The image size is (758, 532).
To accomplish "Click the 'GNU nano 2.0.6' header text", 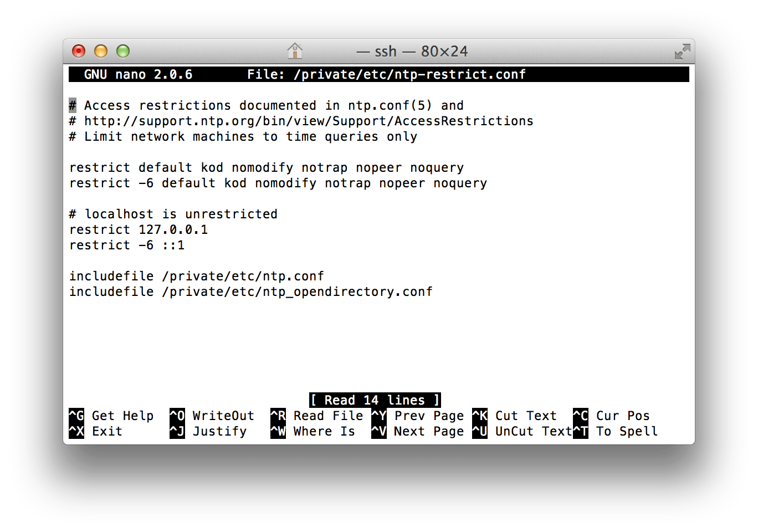I will click(138, 74).
